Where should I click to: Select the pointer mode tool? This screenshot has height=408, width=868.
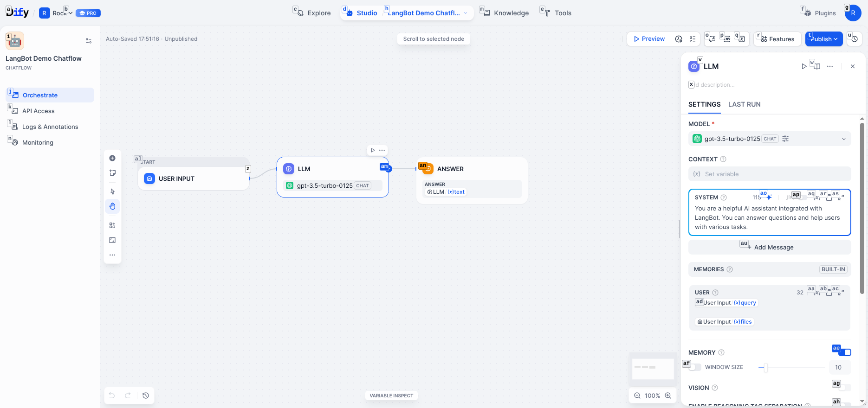tap(112, 191)
